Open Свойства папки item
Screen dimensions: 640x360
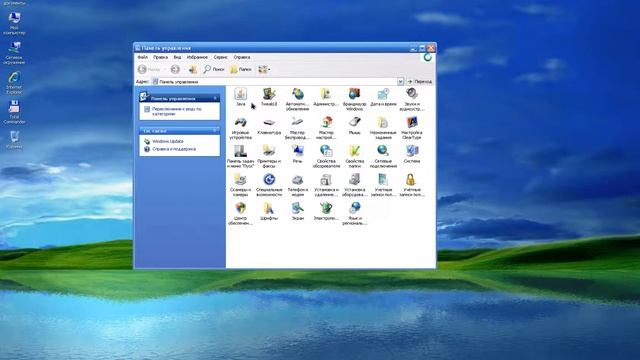[x=354, y=156]
